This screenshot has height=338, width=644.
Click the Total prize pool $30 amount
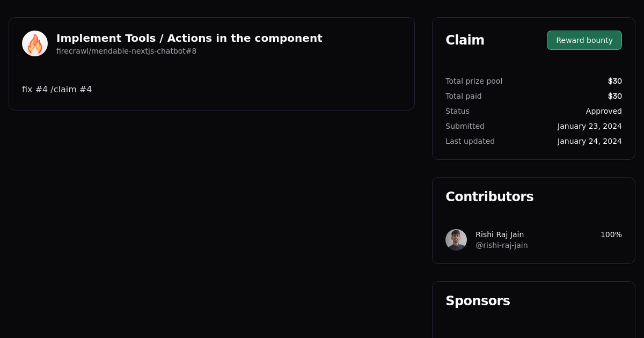tap(615, 81)
